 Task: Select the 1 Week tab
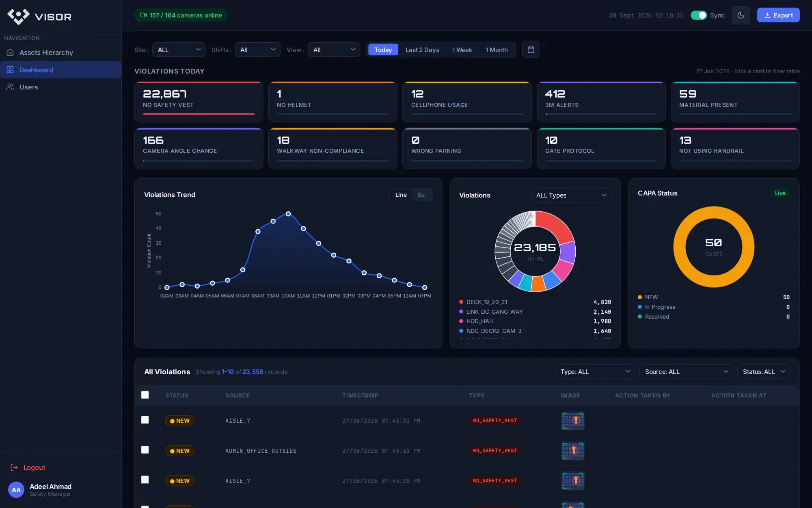pos(462,50)
